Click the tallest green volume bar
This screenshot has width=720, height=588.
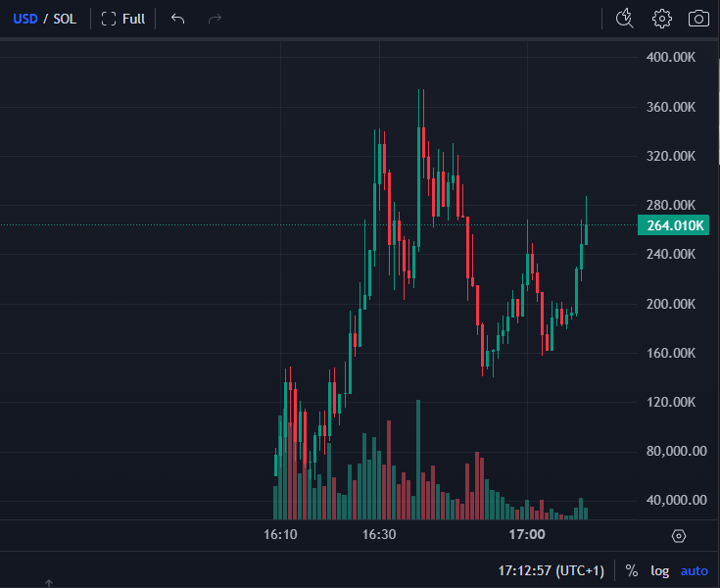coord(418,460)
